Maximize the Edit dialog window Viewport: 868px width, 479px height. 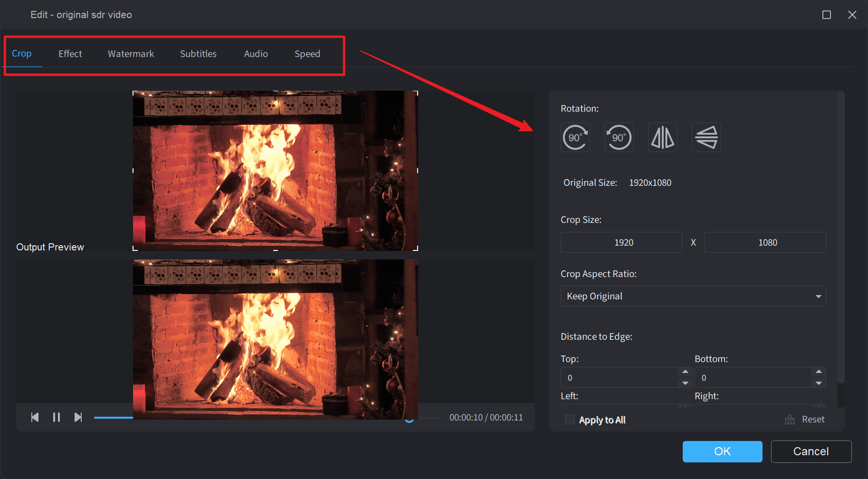827,15
